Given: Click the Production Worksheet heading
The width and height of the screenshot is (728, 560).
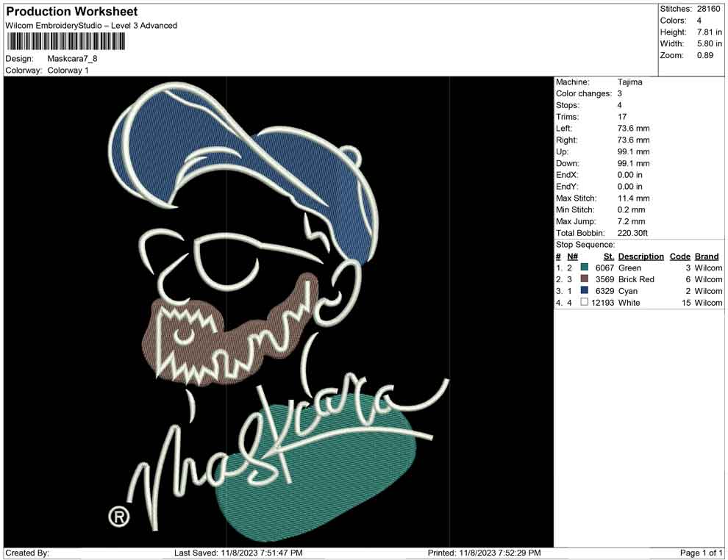Looking at the screenshot, I should pos(72,12).
